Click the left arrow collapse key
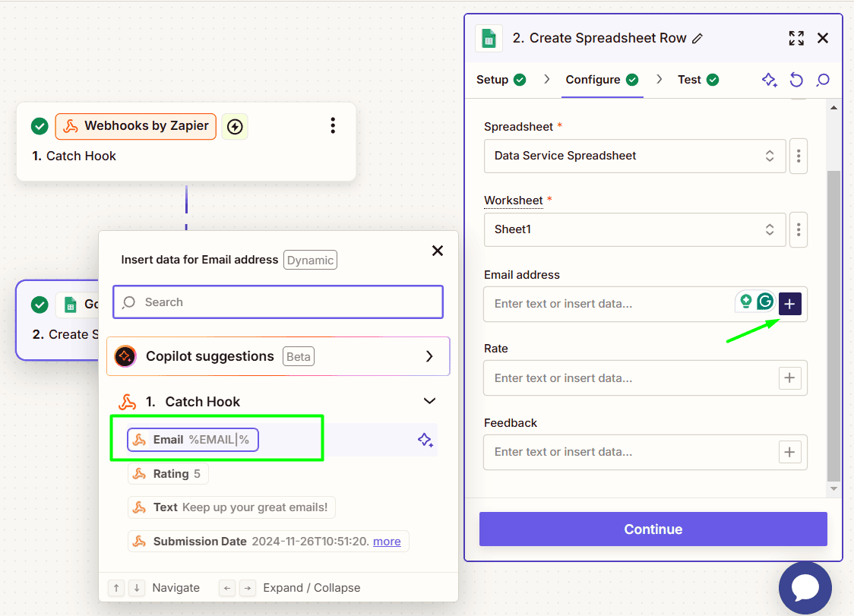 tap(227, 588)
